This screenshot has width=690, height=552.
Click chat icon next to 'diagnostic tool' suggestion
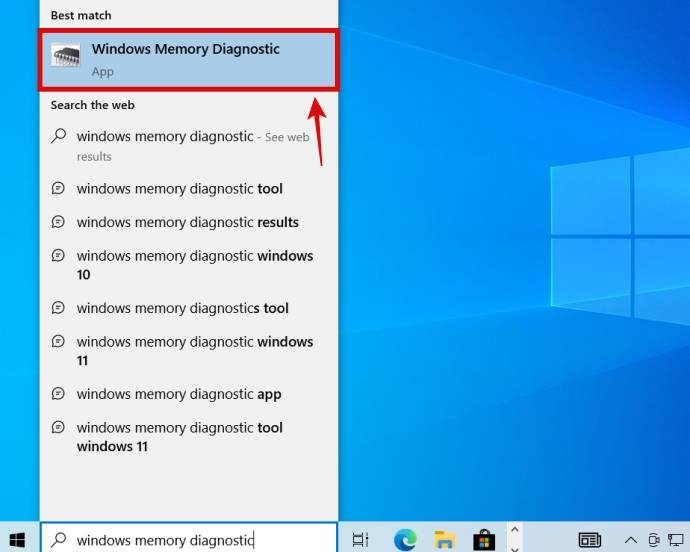[x=58, y=188]
